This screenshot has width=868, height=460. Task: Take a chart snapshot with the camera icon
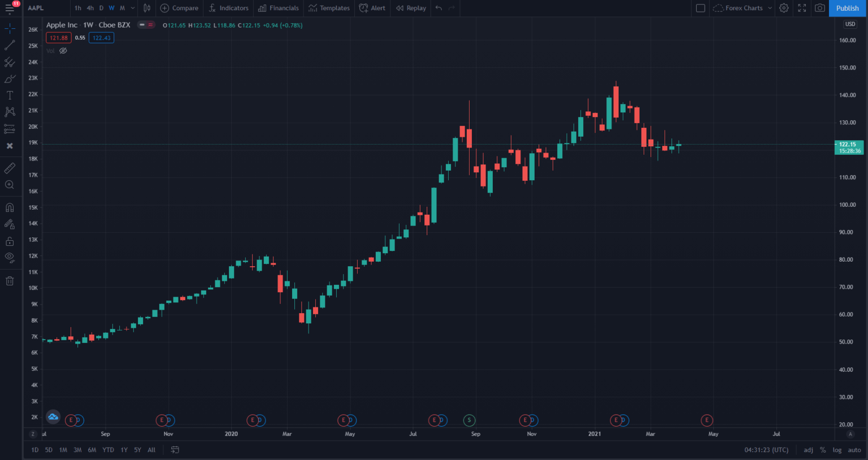click(x=819, y=8)
